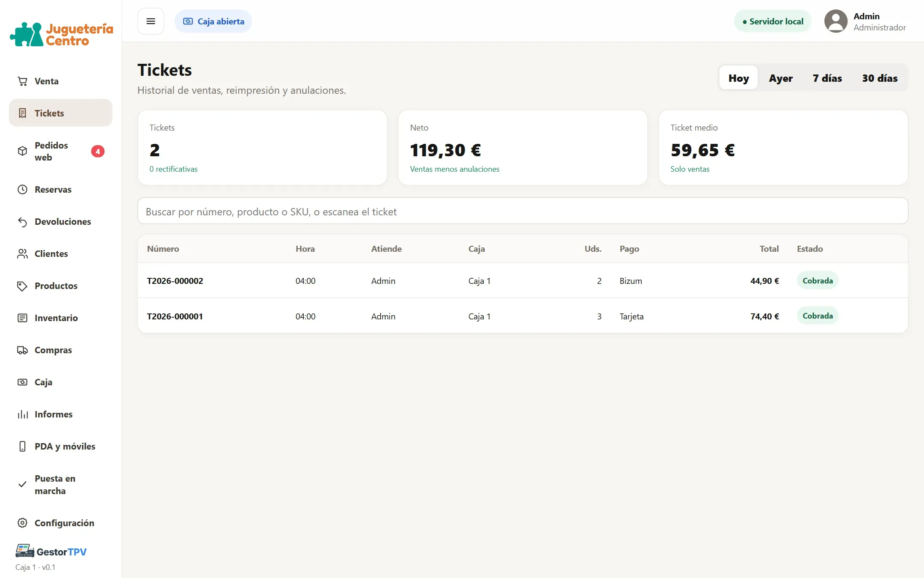Open the Clientes people icon
The height and width of the screenshot is (578, 924).
point(22,254)
